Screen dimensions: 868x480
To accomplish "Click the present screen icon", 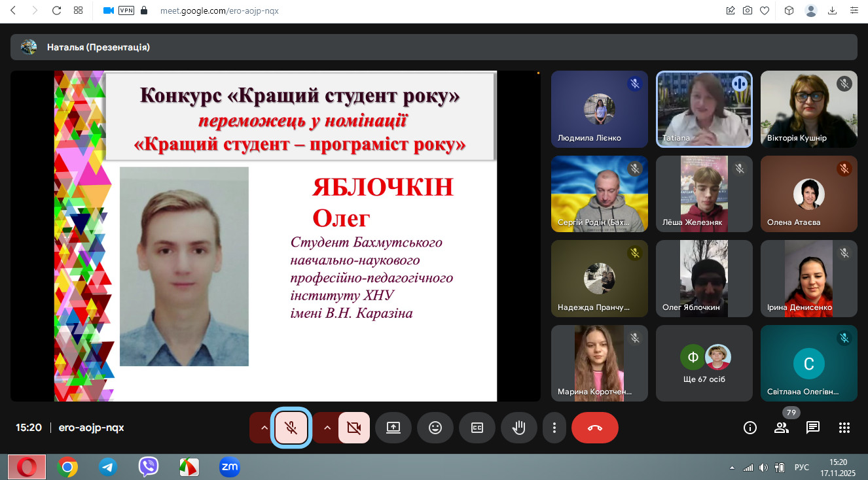I will click(393, 428).
